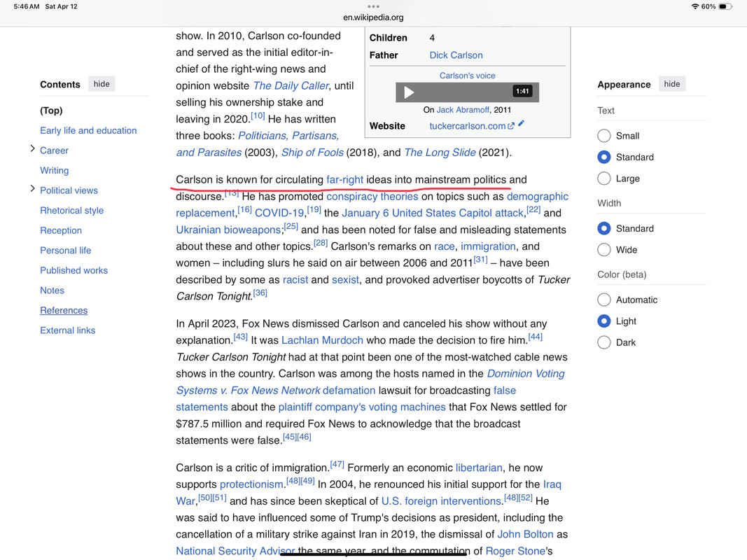Open the John Bolton link
This screenshot has height=560, width=747.
525,534
